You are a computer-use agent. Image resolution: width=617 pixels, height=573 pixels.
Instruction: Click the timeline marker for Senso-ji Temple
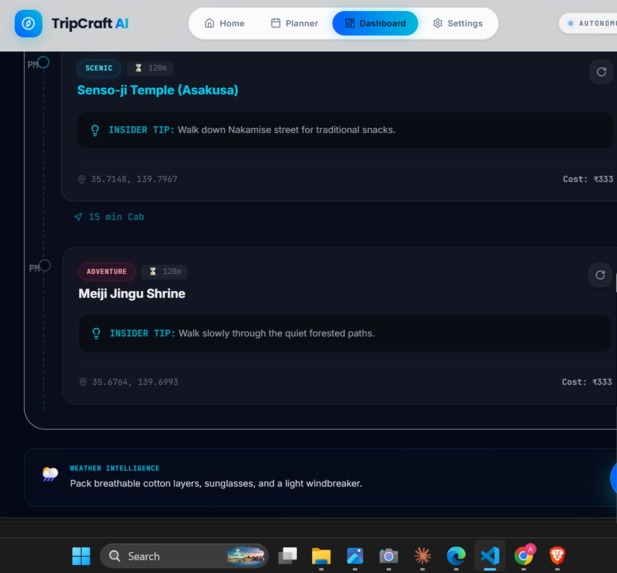[x=43, y=62]
